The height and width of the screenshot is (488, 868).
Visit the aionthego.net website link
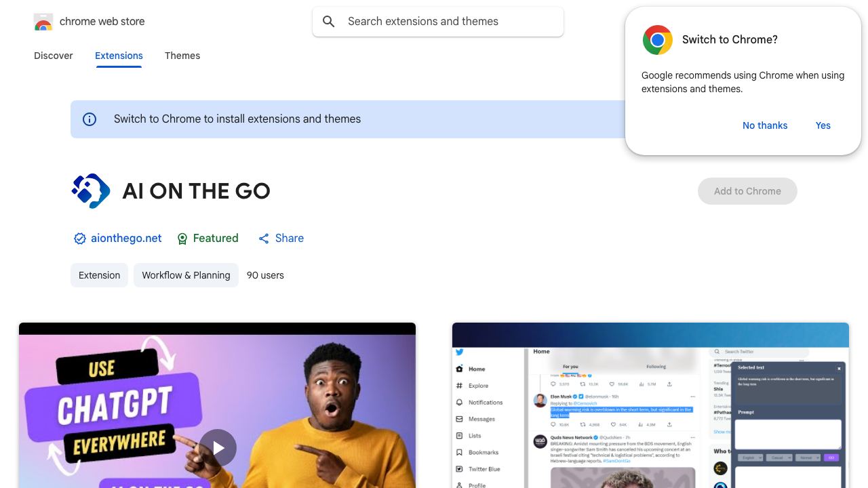coord(126,239)
